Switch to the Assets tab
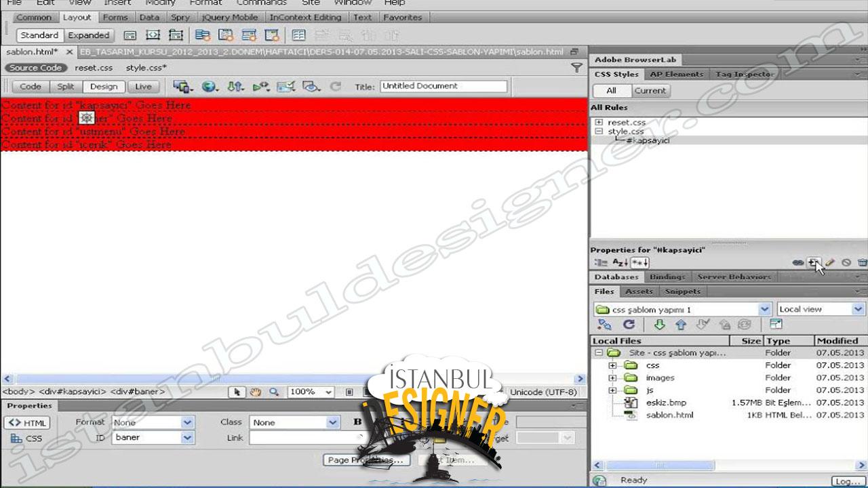Viewport: 868px width, 488px height. (639, 291)
